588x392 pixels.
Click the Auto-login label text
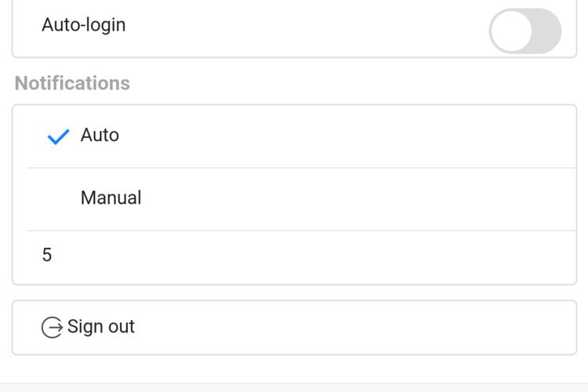tap(84, 25)
